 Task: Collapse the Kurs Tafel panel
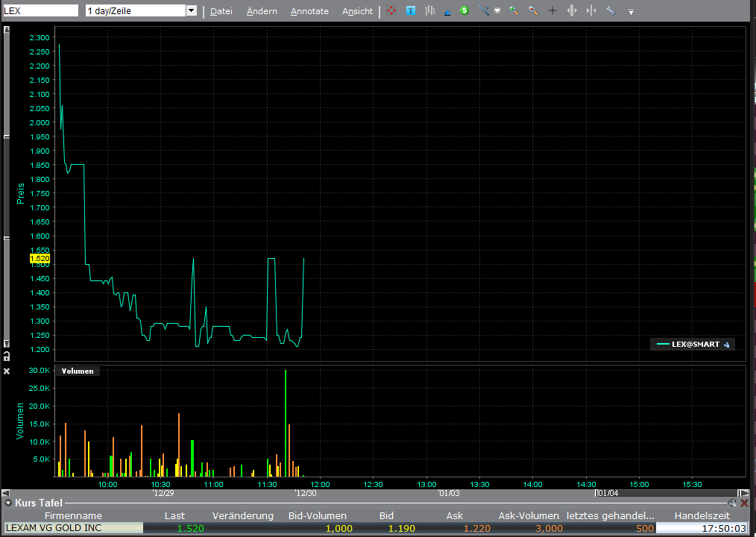click(8, 503)
